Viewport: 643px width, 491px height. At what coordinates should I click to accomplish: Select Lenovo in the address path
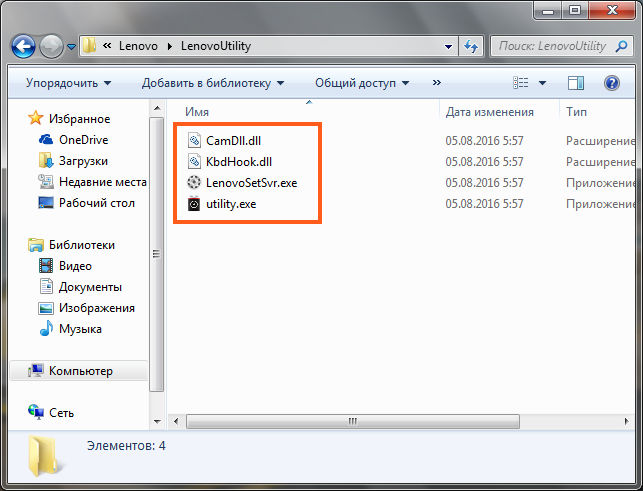tap(138, 46)
